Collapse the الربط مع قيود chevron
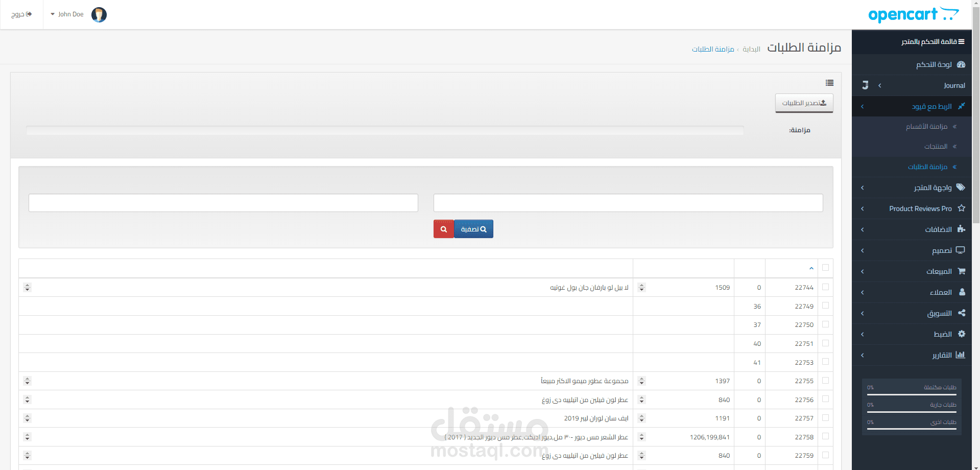Image resolution: width=980 pixels, height=470 pixels. tap(862, 107)
